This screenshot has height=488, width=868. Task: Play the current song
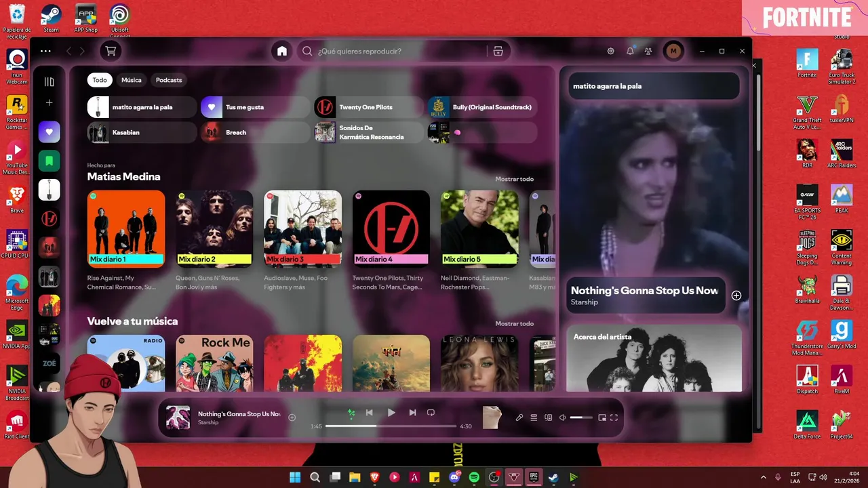click(391, 413)
